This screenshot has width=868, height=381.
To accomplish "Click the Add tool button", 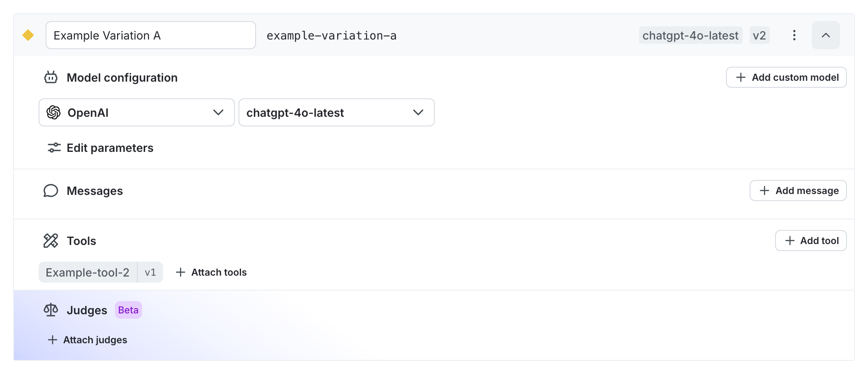I will click(x=811, y=241).
